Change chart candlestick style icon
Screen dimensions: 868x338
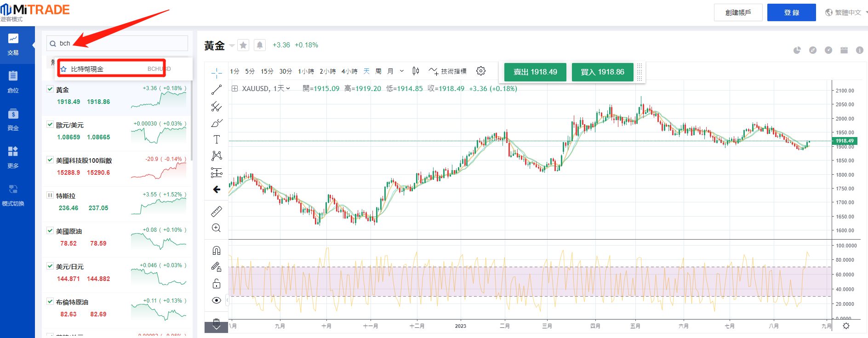point(416,71)
